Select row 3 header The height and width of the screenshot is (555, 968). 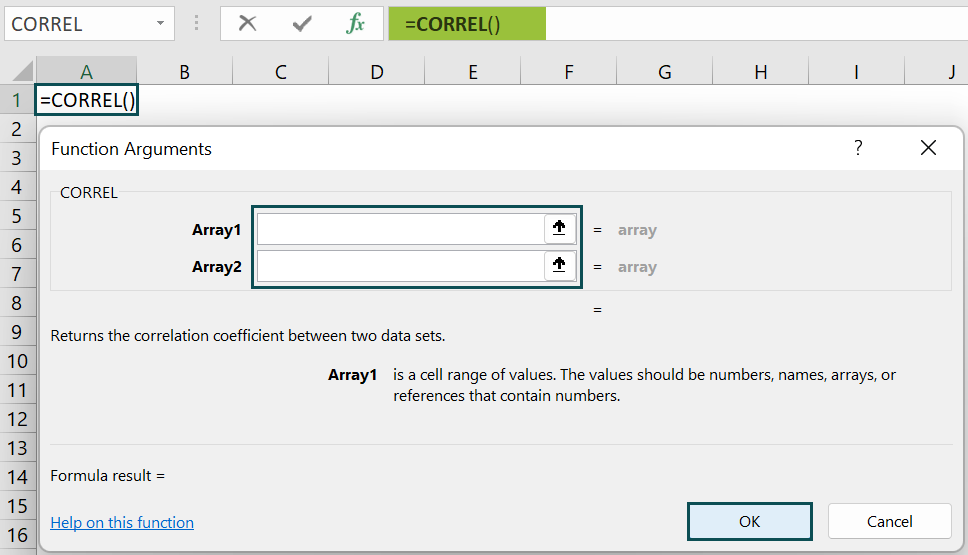click(17, 158)
